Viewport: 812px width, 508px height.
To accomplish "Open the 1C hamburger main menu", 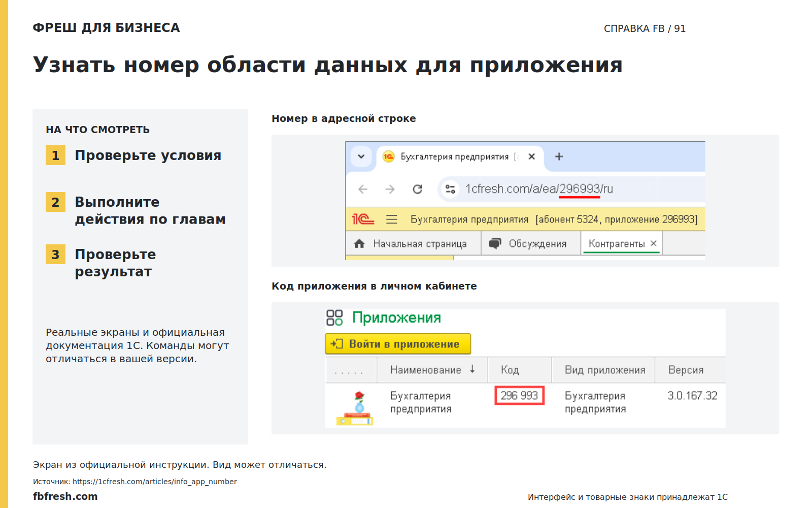I will [391, 219].
